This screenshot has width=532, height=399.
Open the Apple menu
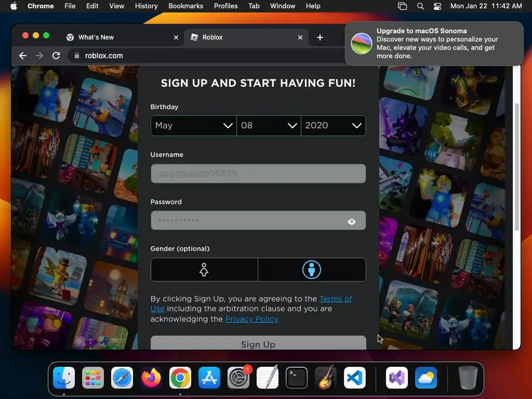click(x=13, y=6)
